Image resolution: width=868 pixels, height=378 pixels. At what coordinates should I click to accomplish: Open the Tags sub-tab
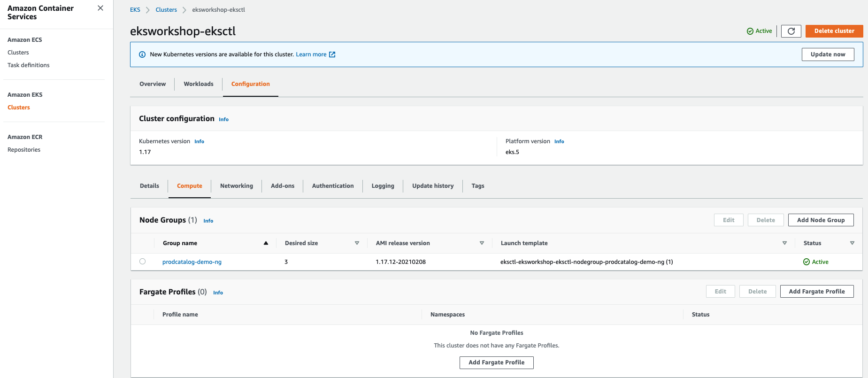tap(478, 186)
